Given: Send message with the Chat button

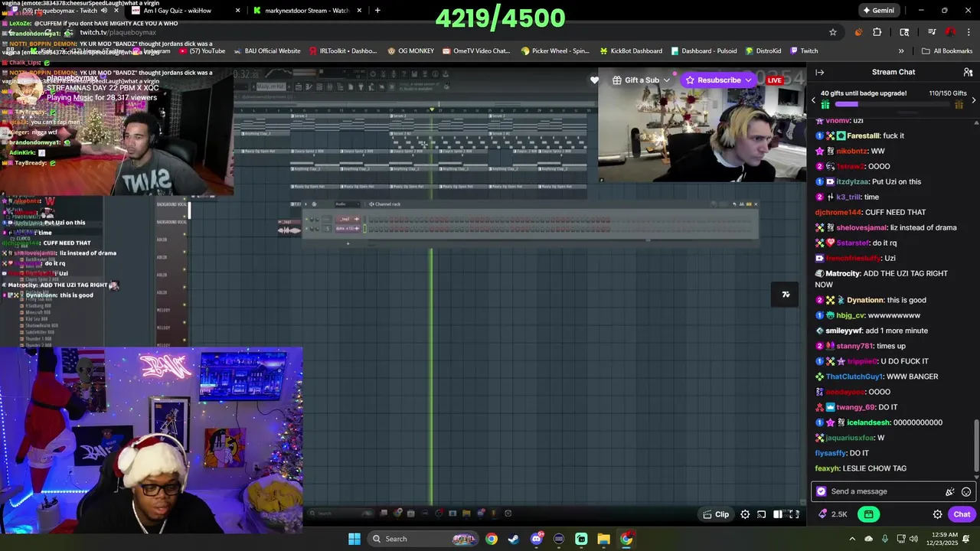Looking at the screenshot, I should (962, 514).
